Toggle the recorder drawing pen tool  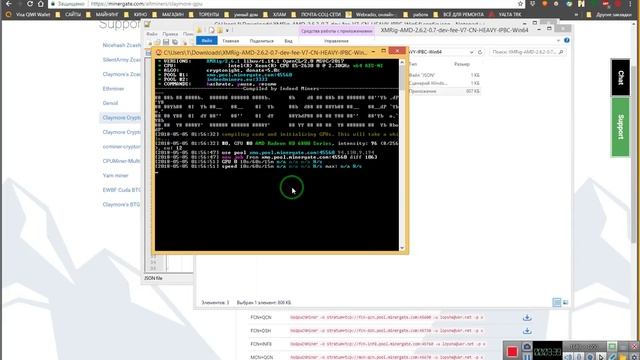[612, 357]
